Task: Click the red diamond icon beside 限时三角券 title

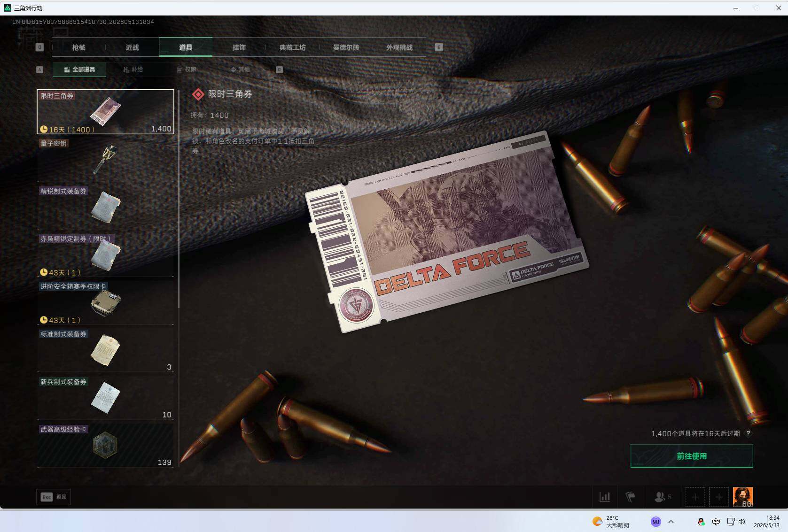Action: 198,94
